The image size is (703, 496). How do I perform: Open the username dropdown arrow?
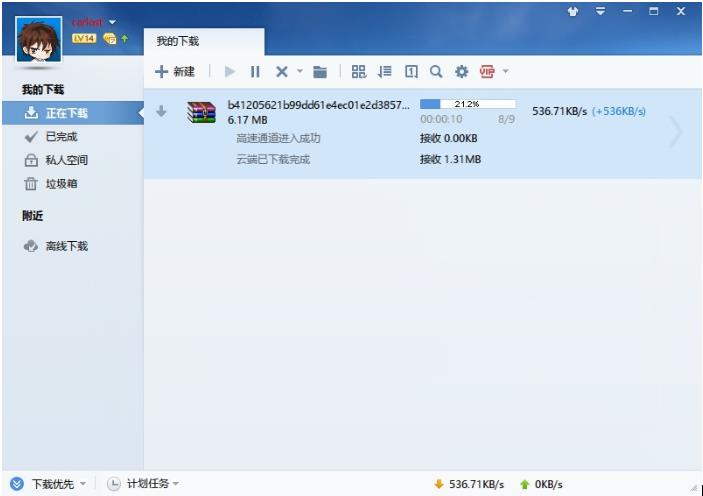coord(112,22)
